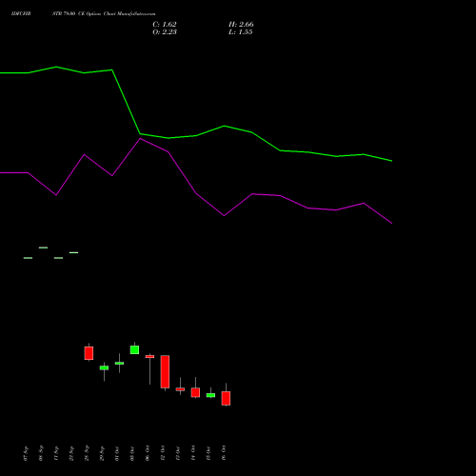
Task: Select the red candle above 28 Sep
Action: pos(89,353)
